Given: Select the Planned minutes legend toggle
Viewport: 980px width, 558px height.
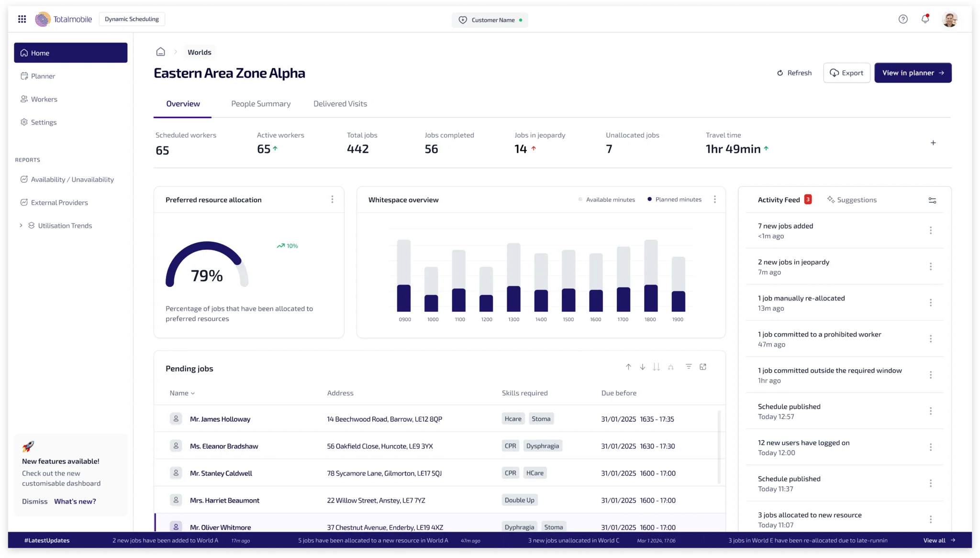Looking at the screenshot, I should (x=674, y=199).
